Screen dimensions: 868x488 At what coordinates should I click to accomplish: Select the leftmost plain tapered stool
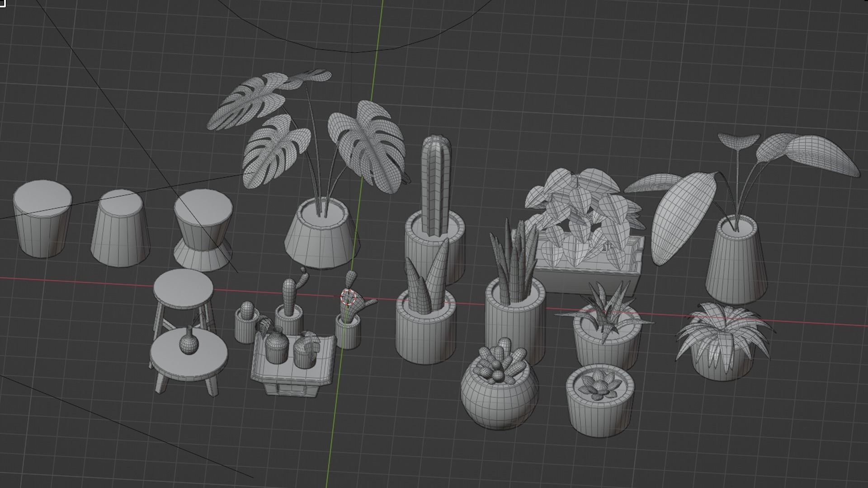(42, 219)
